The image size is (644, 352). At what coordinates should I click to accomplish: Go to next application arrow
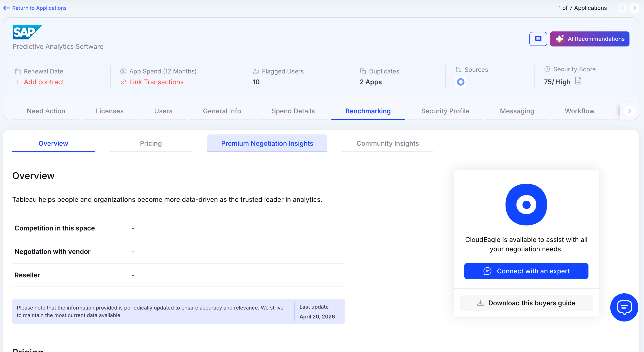pos(634,8)
